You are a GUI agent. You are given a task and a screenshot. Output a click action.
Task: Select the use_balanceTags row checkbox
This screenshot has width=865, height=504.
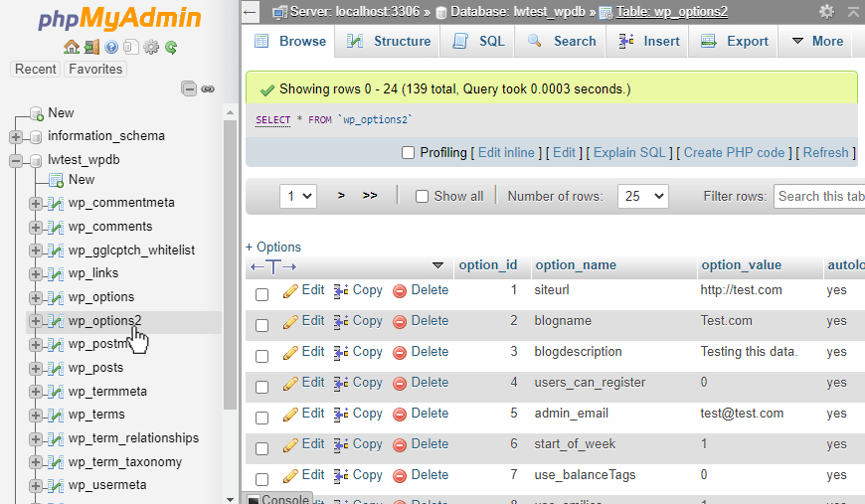point(262,480)
